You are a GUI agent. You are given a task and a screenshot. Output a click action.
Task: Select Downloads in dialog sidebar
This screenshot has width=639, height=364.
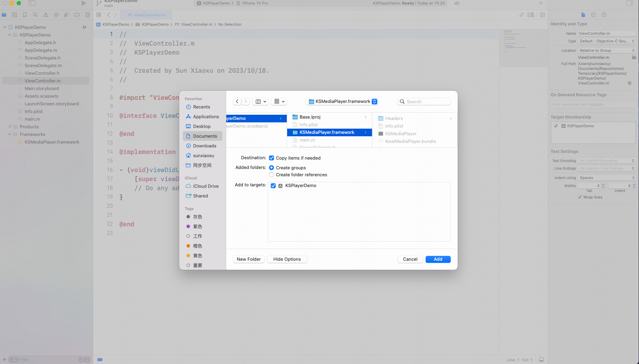click(202, 146)
